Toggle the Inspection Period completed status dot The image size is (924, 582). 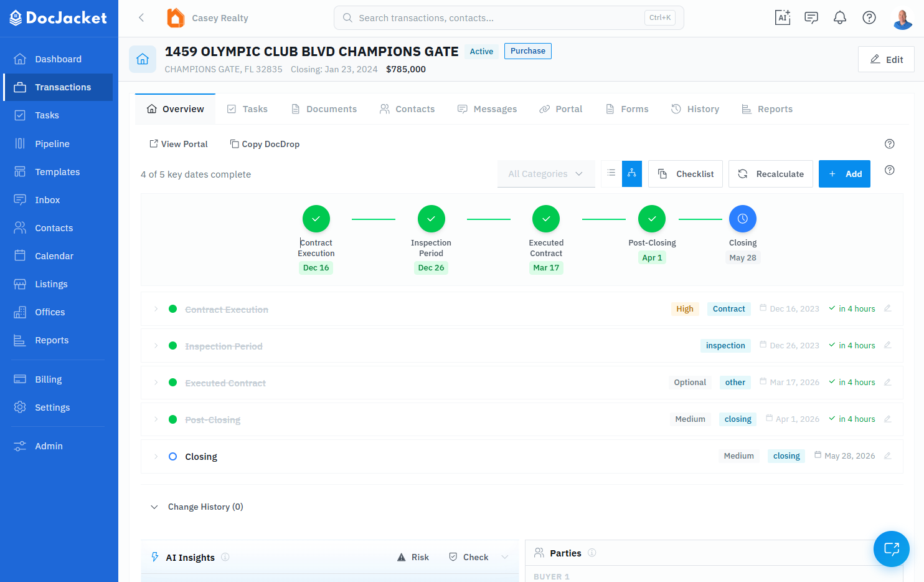[x=173, y=346]
